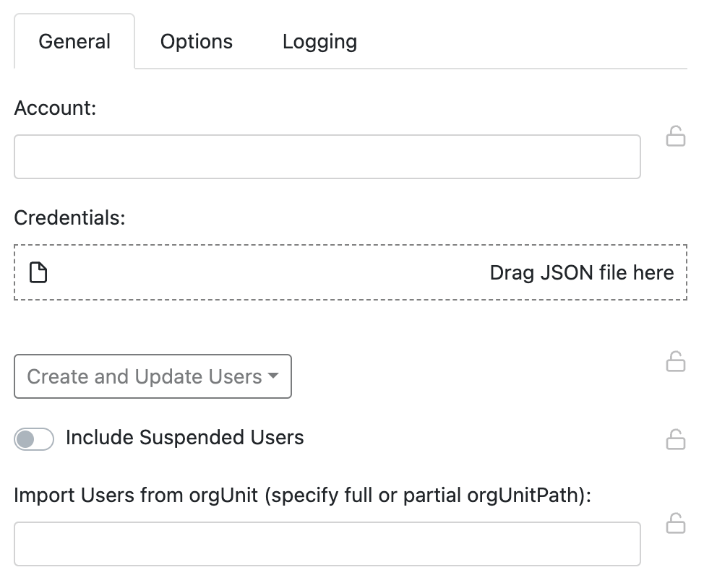Click the lock icon beside the user action dropdown

click(676, 363)
